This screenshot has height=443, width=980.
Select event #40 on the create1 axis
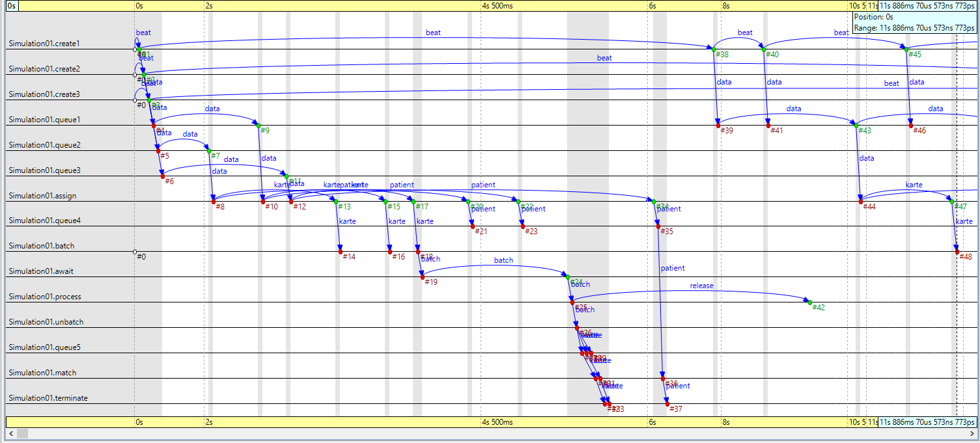pyautogui.click(x=764, y=49)
